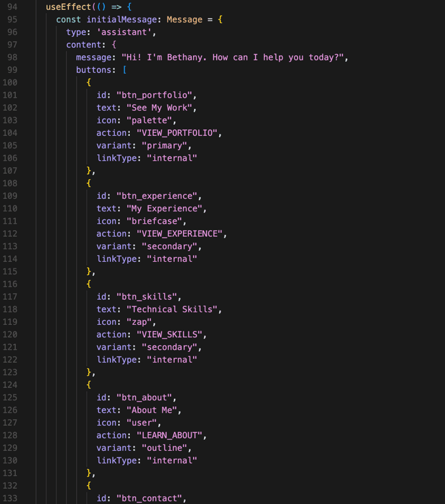Image resolution: width=445 pixels, height=504 pixels.
Task: Click the closing brace on line 131
Action: click(89, 473)
